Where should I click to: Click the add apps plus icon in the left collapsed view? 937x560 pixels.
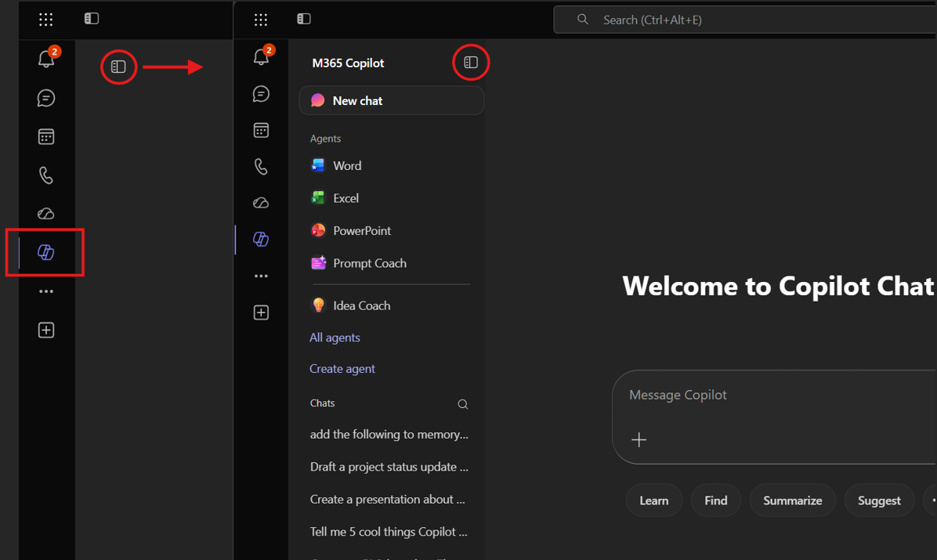46,330
